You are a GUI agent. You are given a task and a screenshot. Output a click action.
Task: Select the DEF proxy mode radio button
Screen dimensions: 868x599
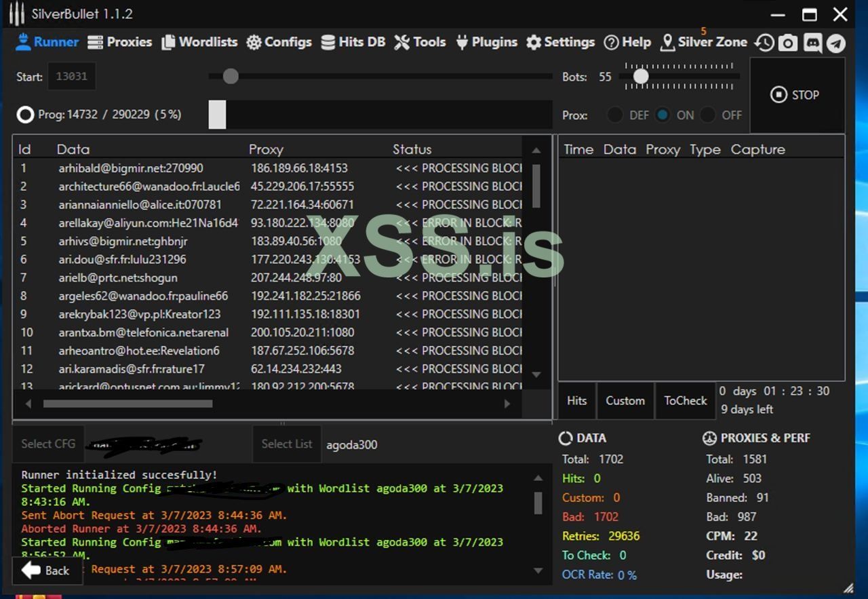pos(615,115)
